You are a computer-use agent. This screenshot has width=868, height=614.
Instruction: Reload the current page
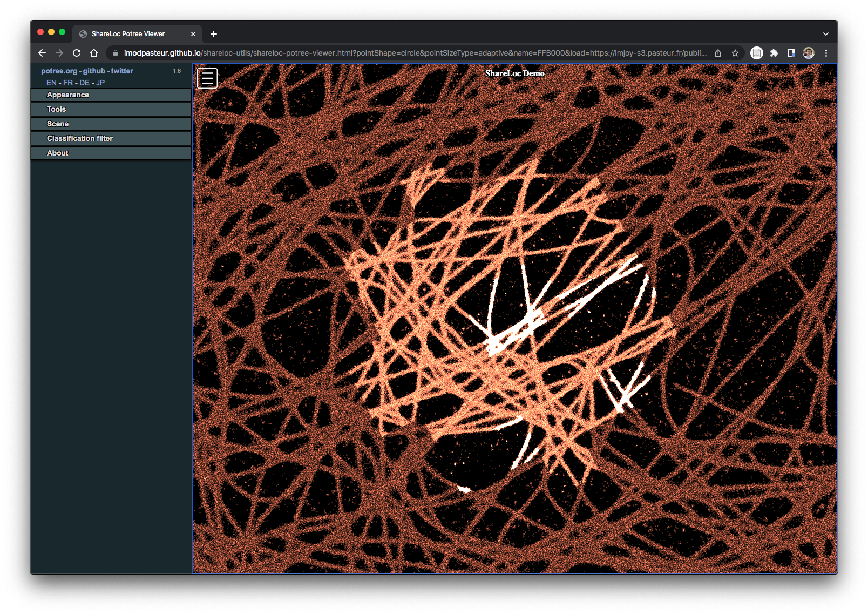76,53
